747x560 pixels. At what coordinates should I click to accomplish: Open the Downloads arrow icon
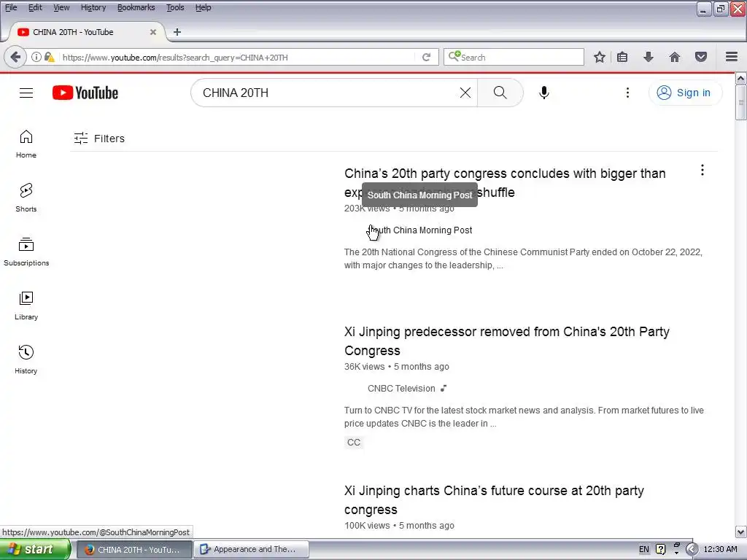(x=649, y=57)
